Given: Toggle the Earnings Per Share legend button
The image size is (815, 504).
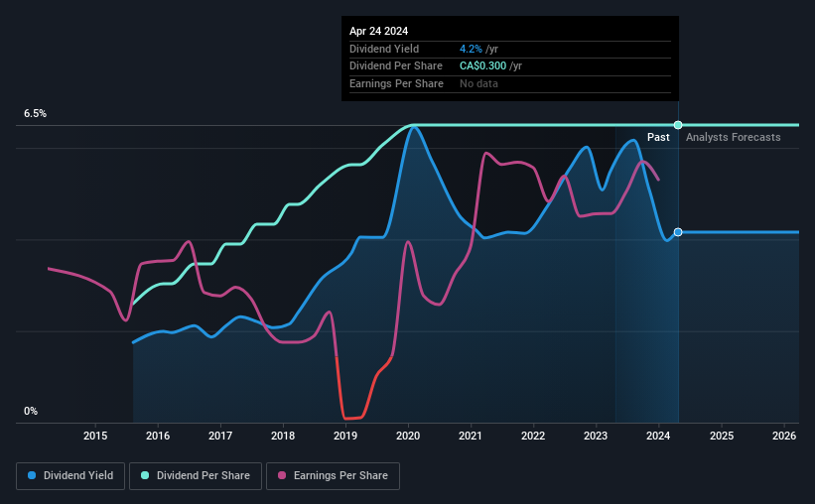Looking at the screenshot, I should (x=333, y=476).
